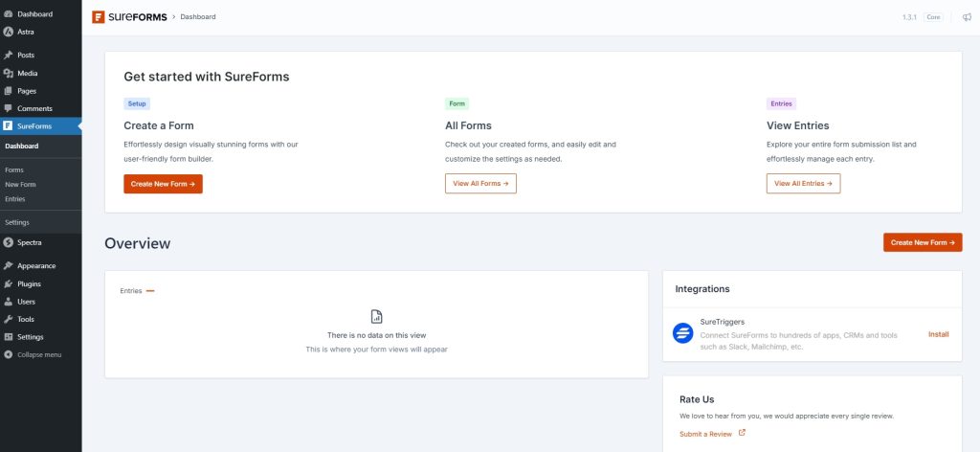Viewport: 980px width, 452px height.
Task: Click the SureTriggers title text
Action: [x=723, y=322]
